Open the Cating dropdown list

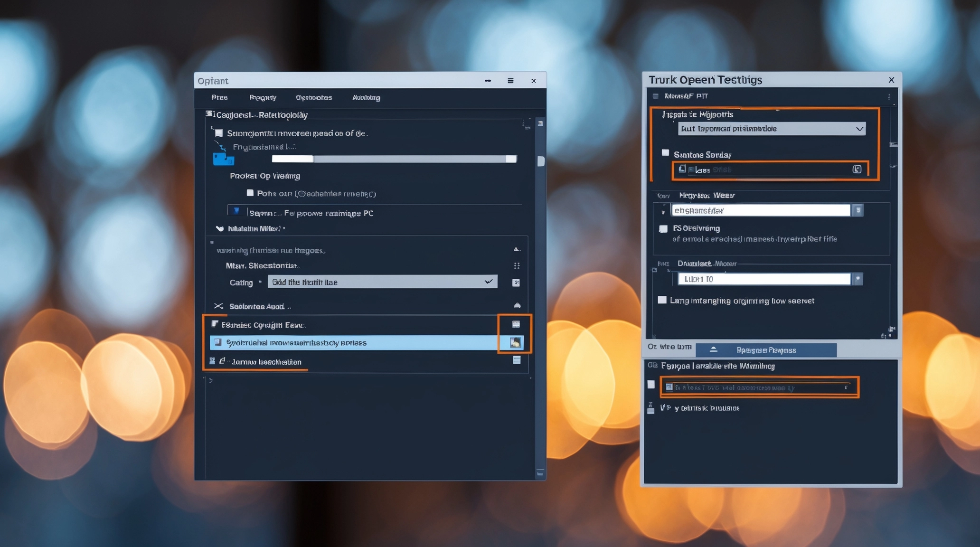tap(382, 282)
